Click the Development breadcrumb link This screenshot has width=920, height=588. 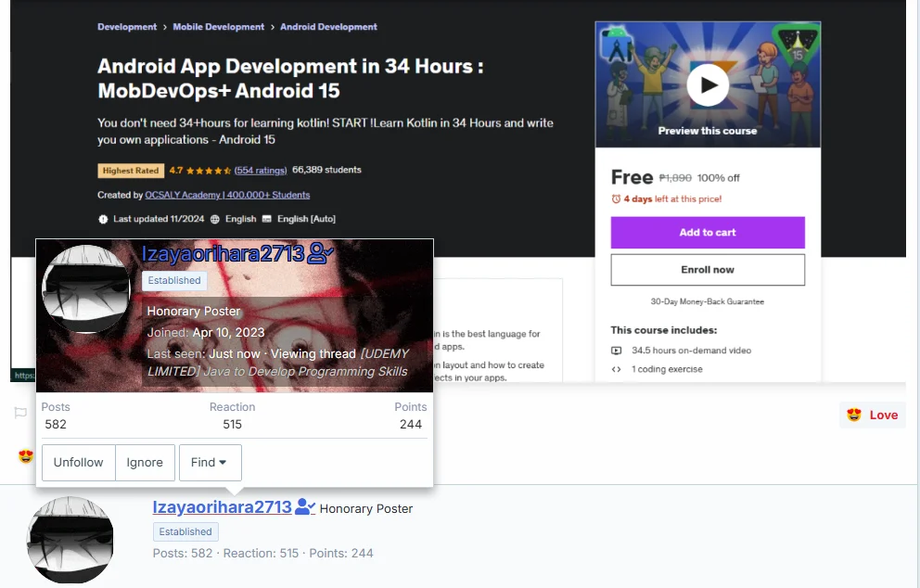point(127,27)
